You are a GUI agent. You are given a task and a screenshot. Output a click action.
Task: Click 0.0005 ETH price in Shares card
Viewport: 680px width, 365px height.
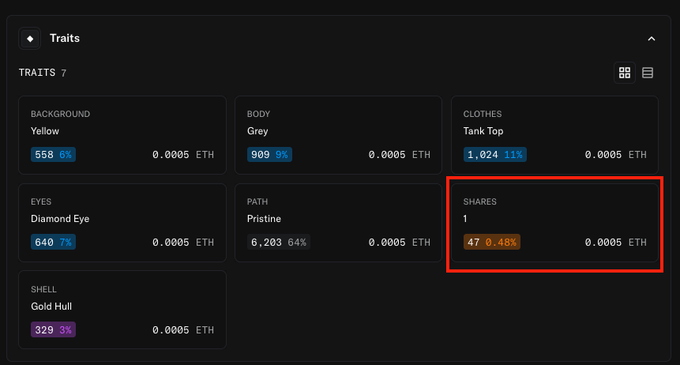tap(615, 242)
